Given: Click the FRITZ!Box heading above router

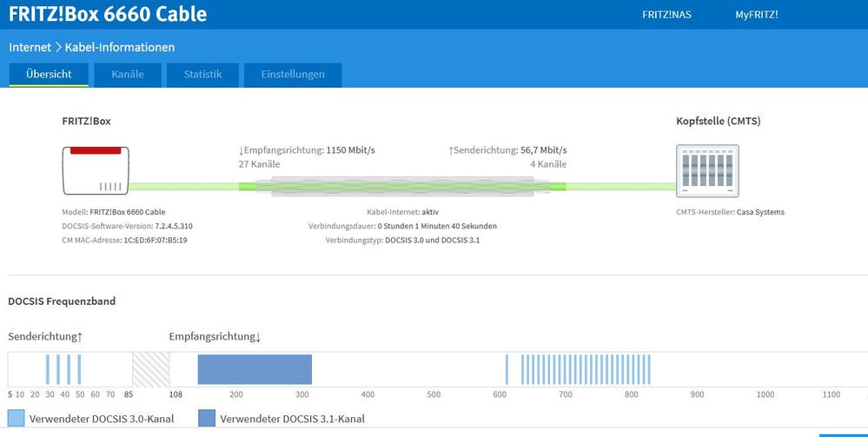Looking at the screenshot, I should [x=86, y=122].
